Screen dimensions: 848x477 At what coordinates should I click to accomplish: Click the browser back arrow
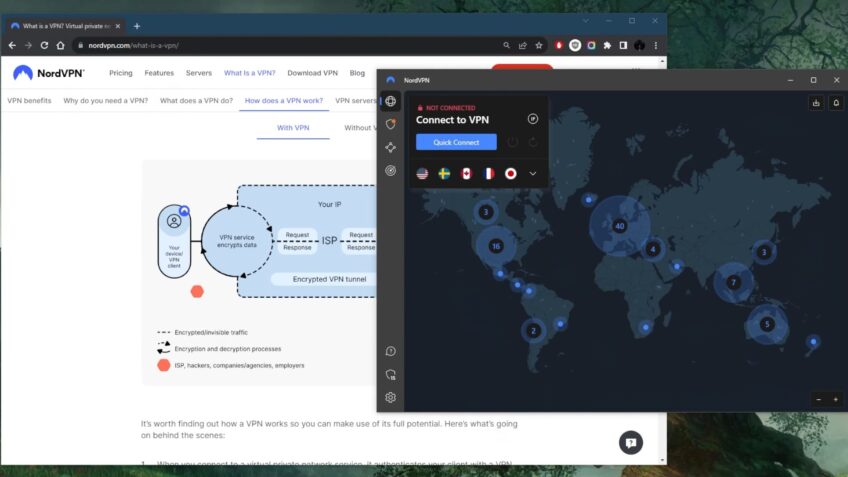12,45
